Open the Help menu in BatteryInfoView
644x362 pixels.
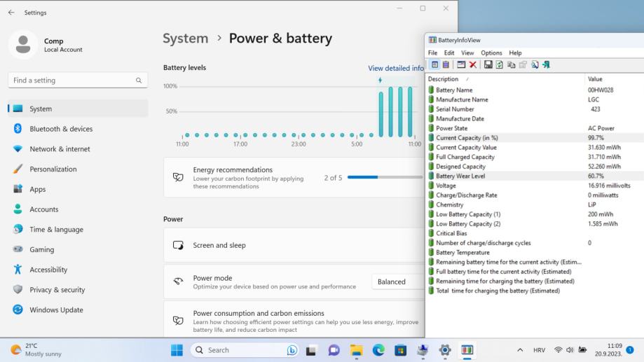[x=515, y=53]
